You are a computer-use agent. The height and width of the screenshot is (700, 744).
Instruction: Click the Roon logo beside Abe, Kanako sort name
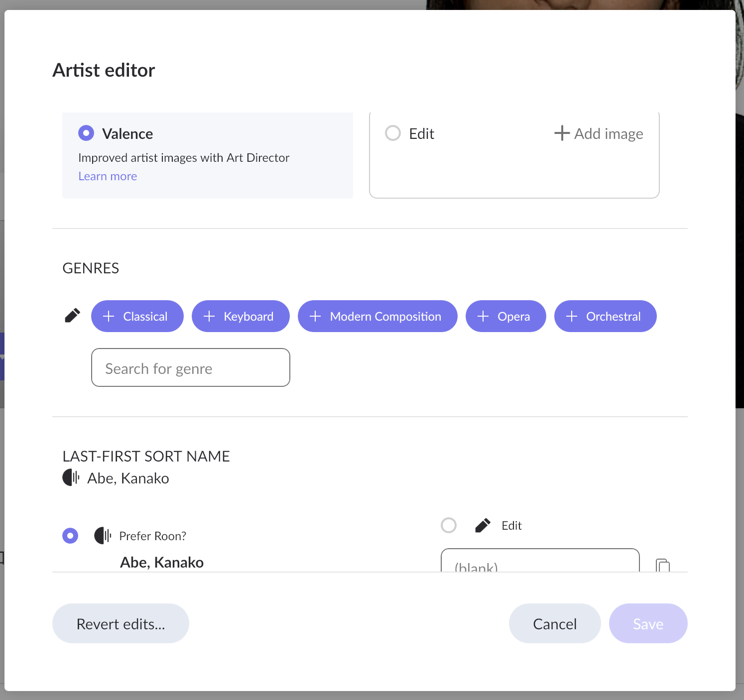point(71,478)
